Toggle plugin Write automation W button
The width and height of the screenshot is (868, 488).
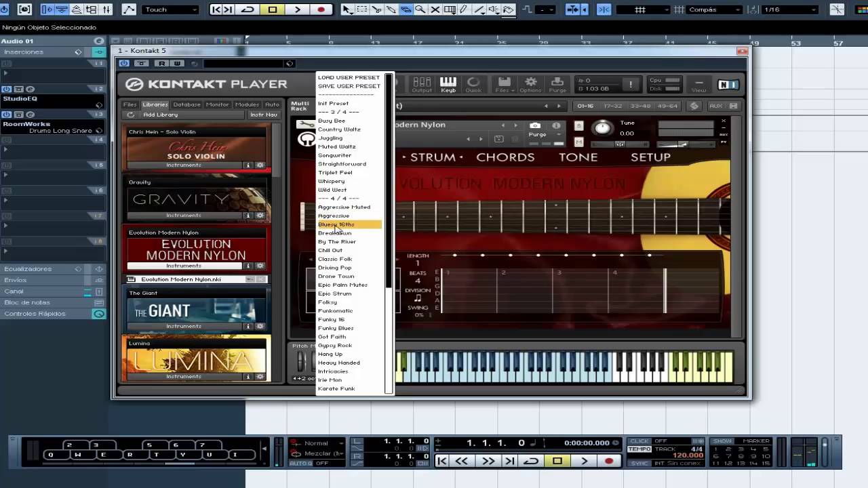point(177,64)
